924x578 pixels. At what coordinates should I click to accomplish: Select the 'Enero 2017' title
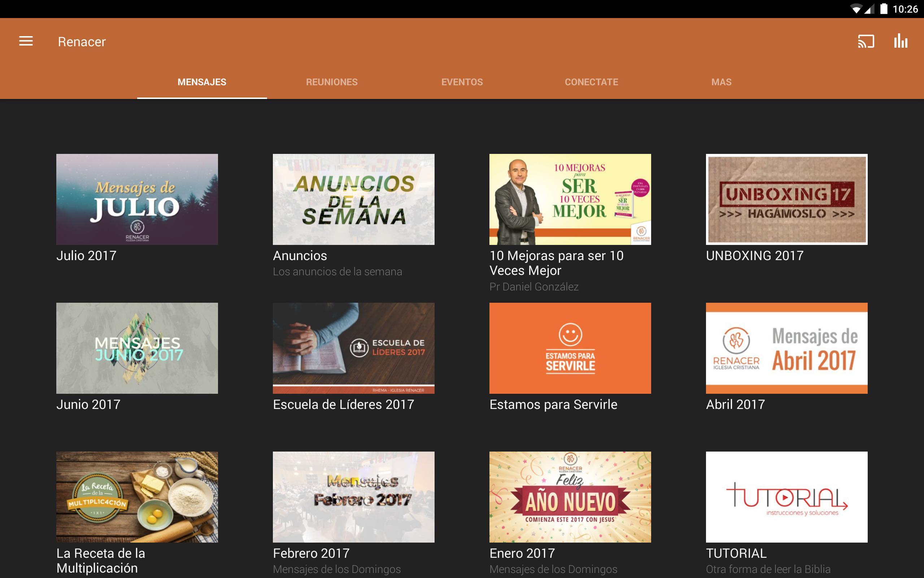point(522,553)
